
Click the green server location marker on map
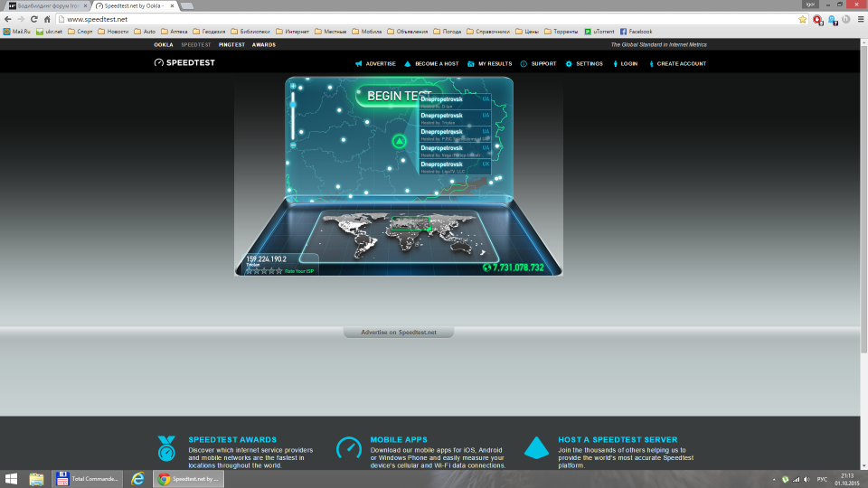[x=399, y=141]
